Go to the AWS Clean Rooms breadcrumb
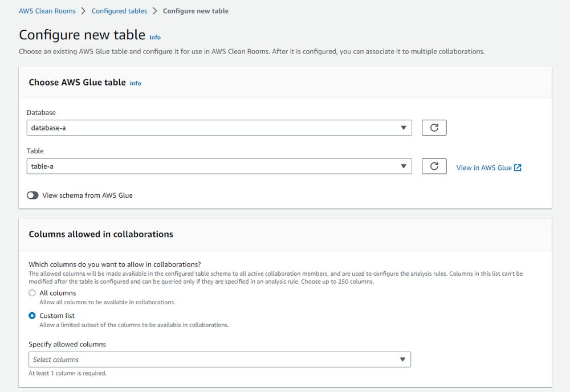The image size is (570, 392). pyautogui.click(x=47, y=11)
